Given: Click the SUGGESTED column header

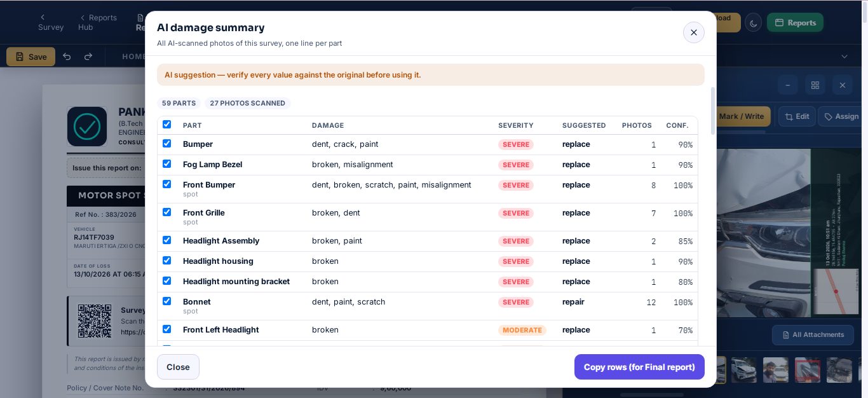Looking at the screenshot, I should pyautogui.click(x=584, y=126).
